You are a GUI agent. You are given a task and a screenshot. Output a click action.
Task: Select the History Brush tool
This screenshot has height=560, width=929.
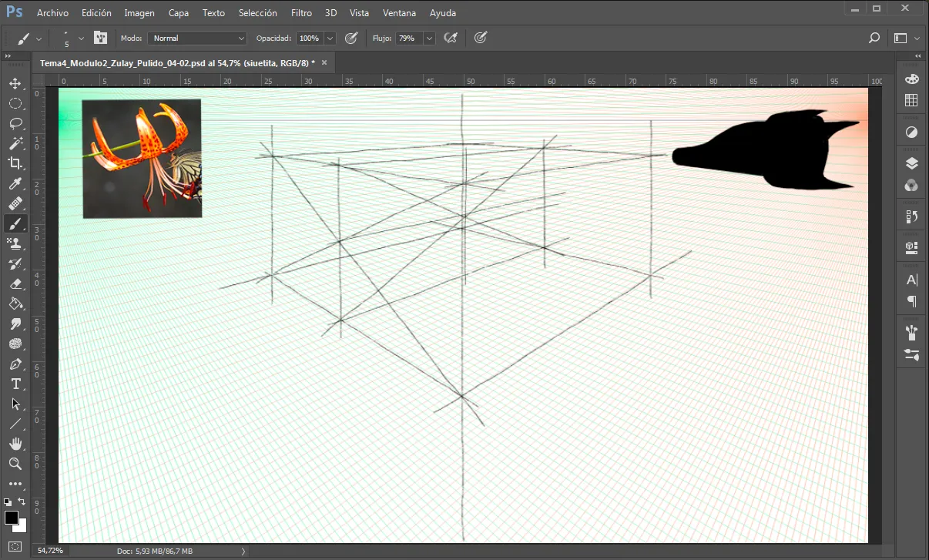15,263
